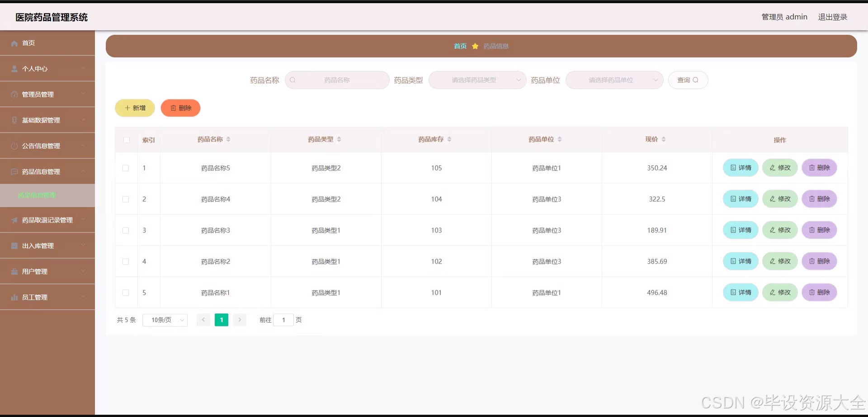This screenshot has height=417, width=868.
Task: Click the icon beside 出入库管理
Action: [x=14, y=246]
